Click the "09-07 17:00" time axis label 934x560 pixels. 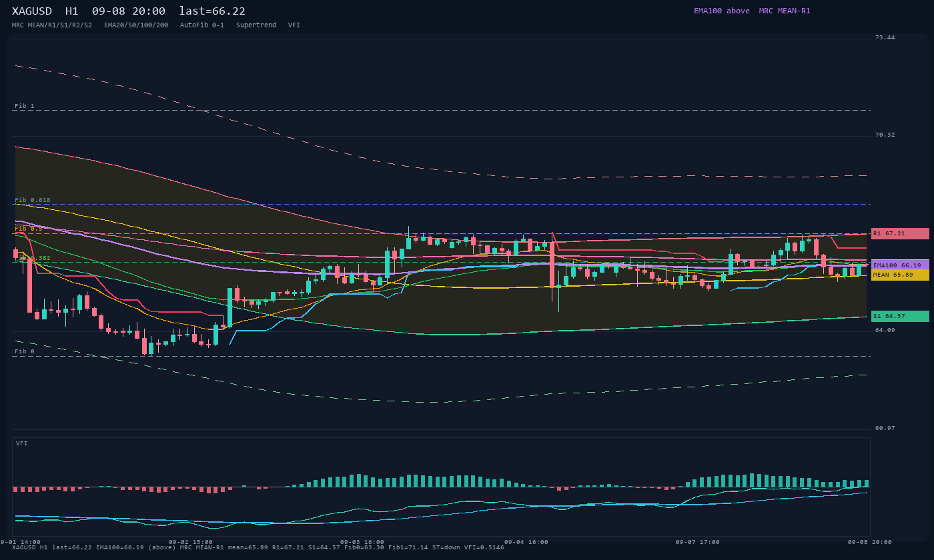(x=698, y=542)
